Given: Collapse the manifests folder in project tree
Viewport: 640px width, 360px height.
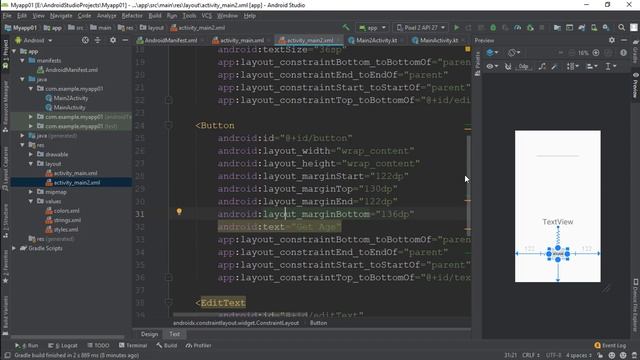Looking at the screenshot, I should coord(22,60).
